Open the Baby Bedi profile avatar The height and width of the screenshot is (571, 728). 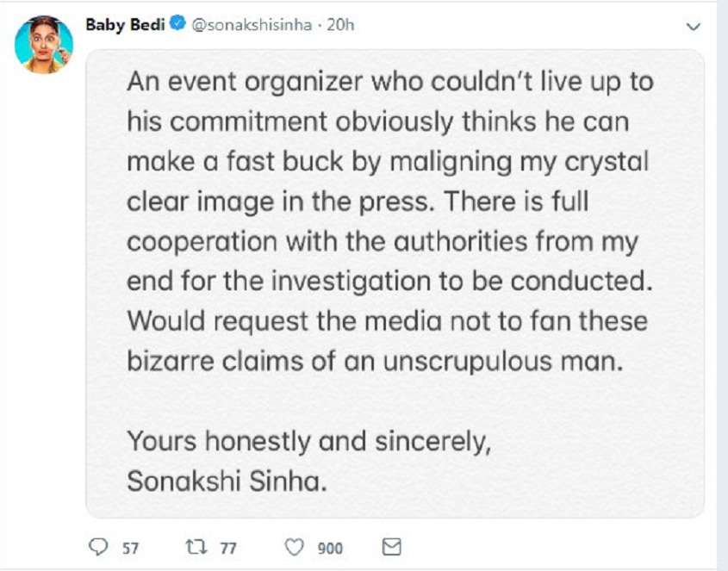(x=44, y=44)
